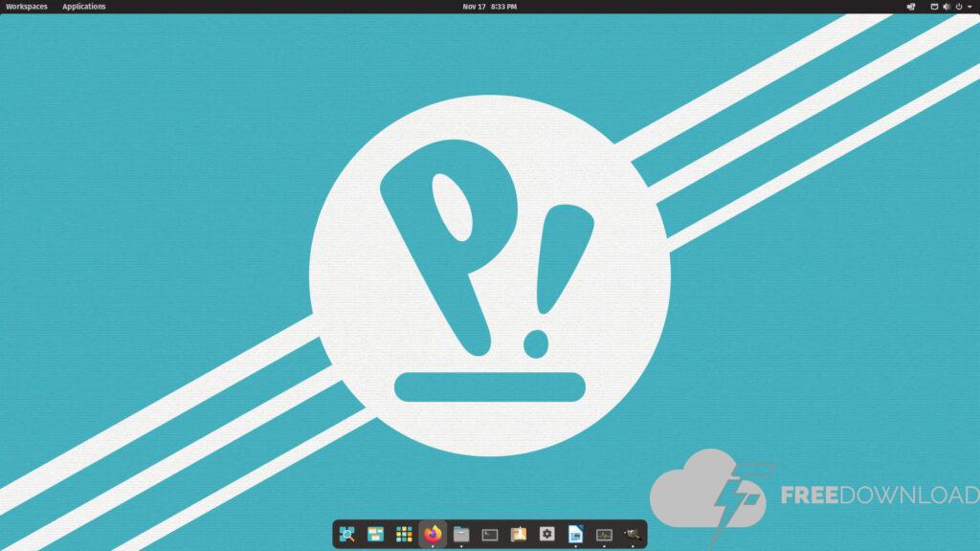Open Settings gear icon in the dock

point(546,534)
